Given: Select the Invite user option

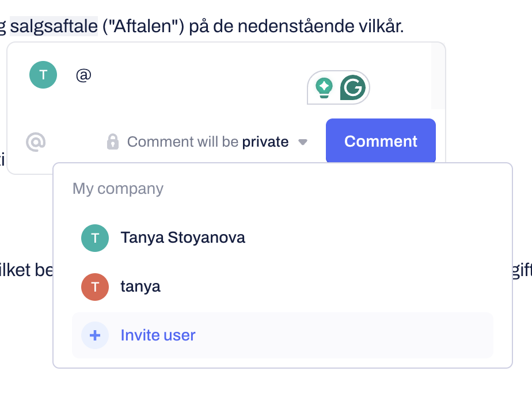Looking at the screenshot, I should coord(282,335).
